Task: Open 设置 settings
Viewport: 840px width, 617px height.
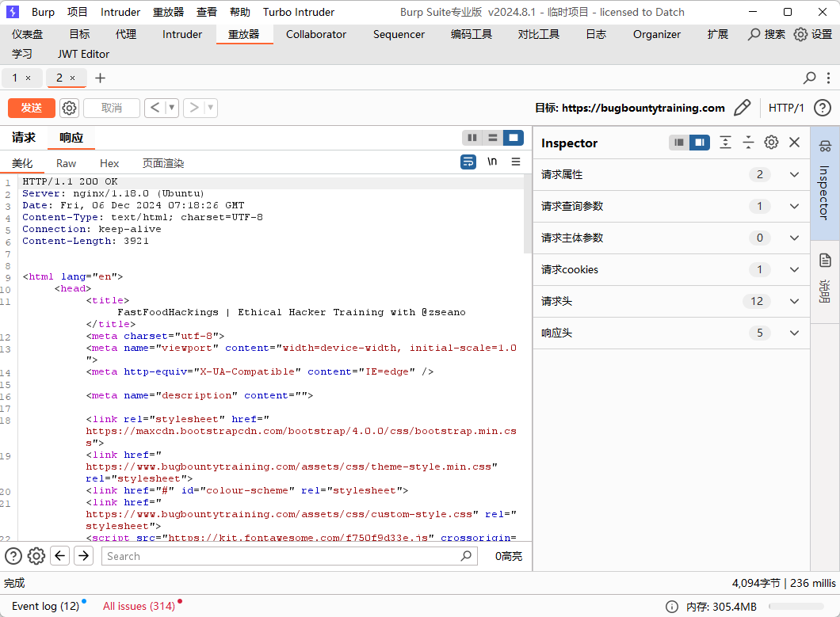Action: pos(813,34)
